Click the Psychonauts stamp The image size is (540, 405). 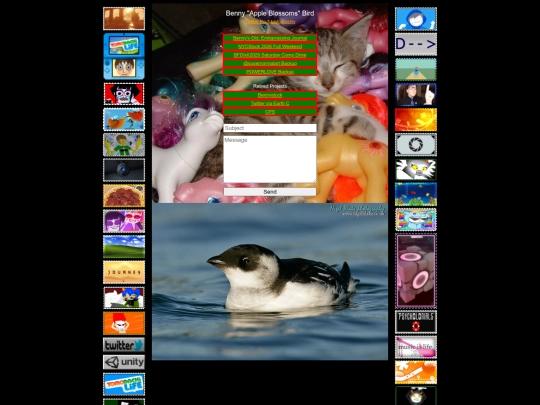(416, 322)
